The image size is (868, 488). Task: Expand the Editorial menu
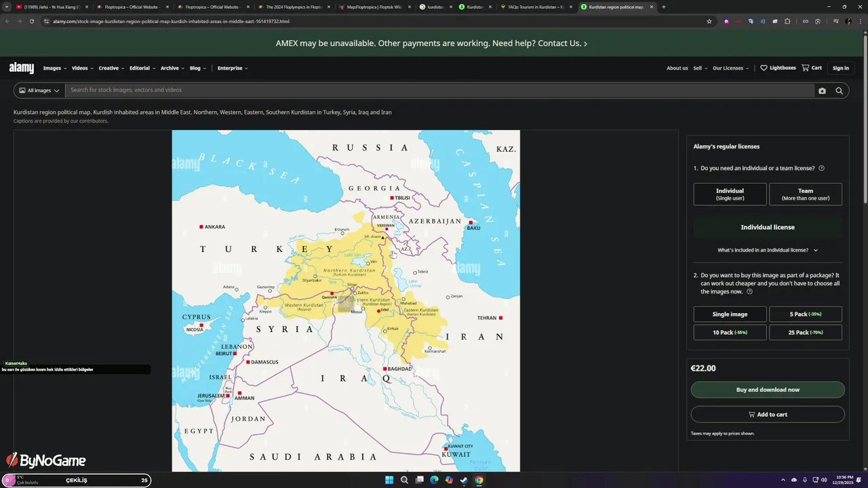[142, 68]
